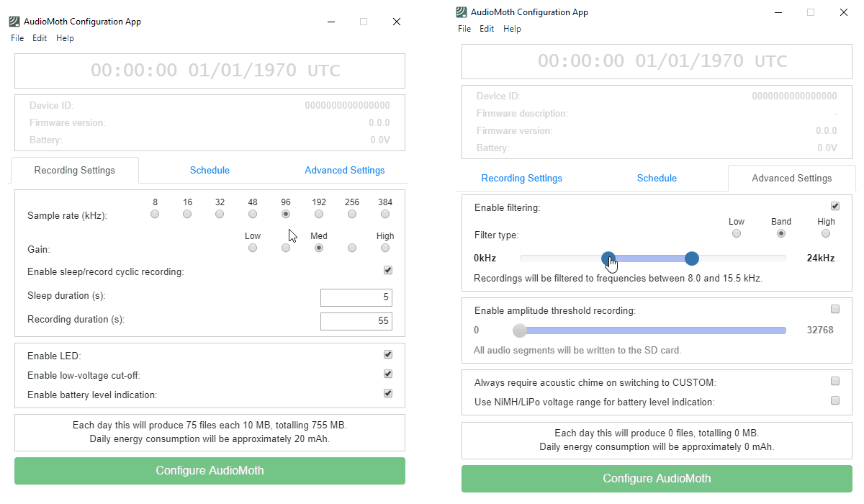Select Recording Settings tab in left window

point(75,171)
